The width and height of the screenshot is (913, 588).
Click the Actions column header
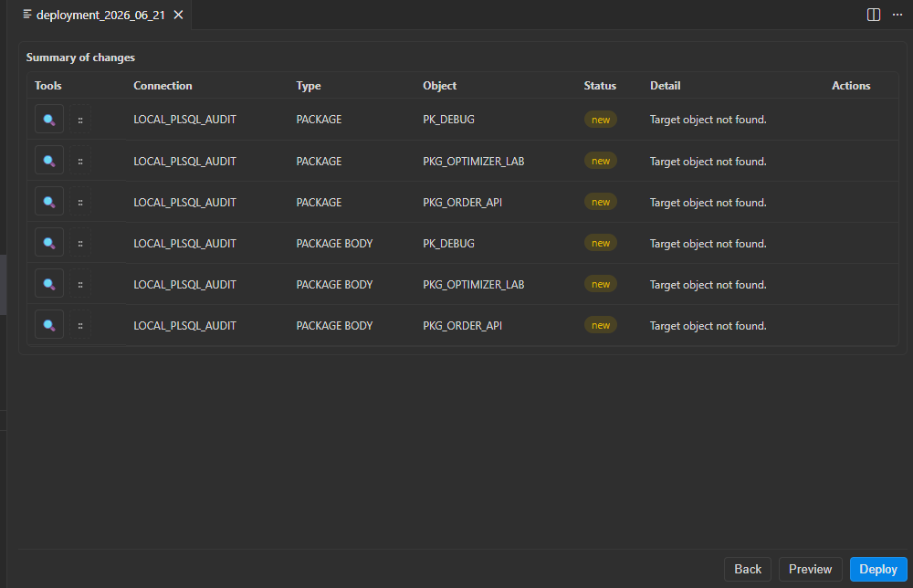[x=851, y=86]
